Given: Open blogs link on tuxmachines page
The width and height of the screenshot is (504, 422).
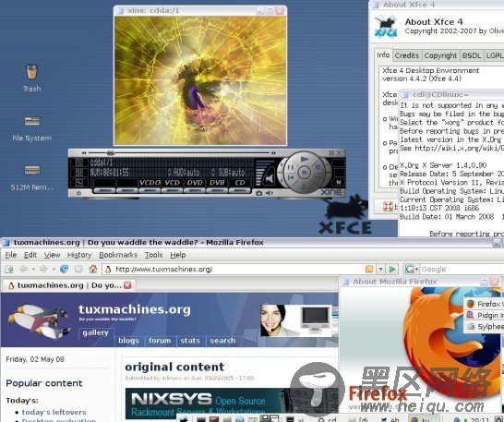Looking at the screenshot, I should (x=128, y=341).
